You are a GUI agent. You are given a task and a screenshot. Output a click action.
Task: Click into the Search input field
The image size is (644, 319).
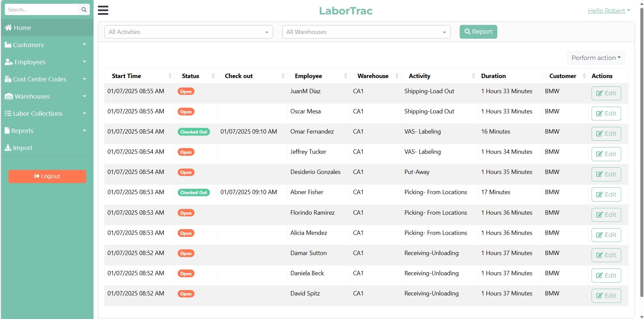pyautogui.click(x=41, y=10)
